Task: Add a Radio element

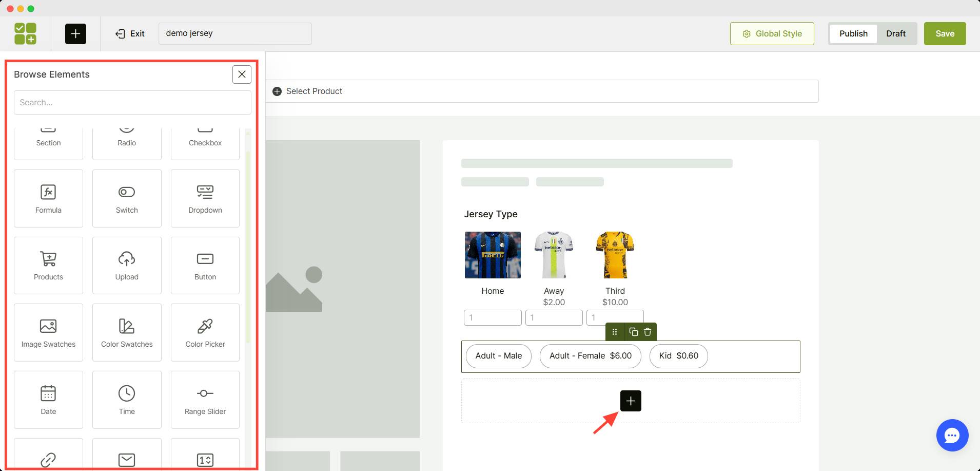Action: tap(127, 143)
